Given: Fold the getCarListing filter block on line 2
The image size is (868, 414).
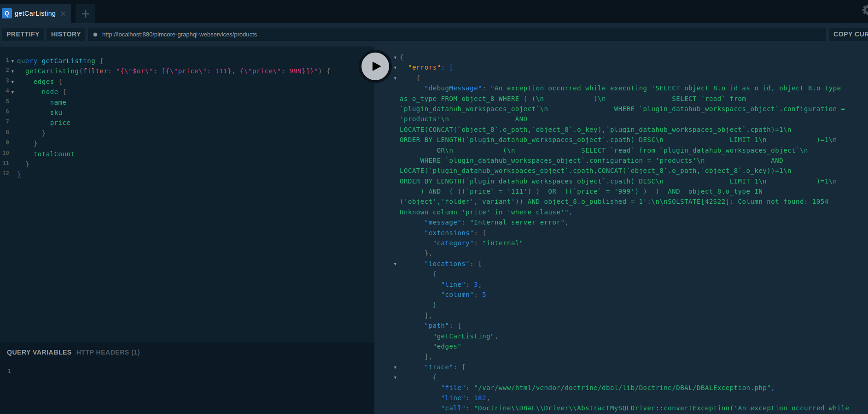Looking at the screenshot, I should (12, 71).
